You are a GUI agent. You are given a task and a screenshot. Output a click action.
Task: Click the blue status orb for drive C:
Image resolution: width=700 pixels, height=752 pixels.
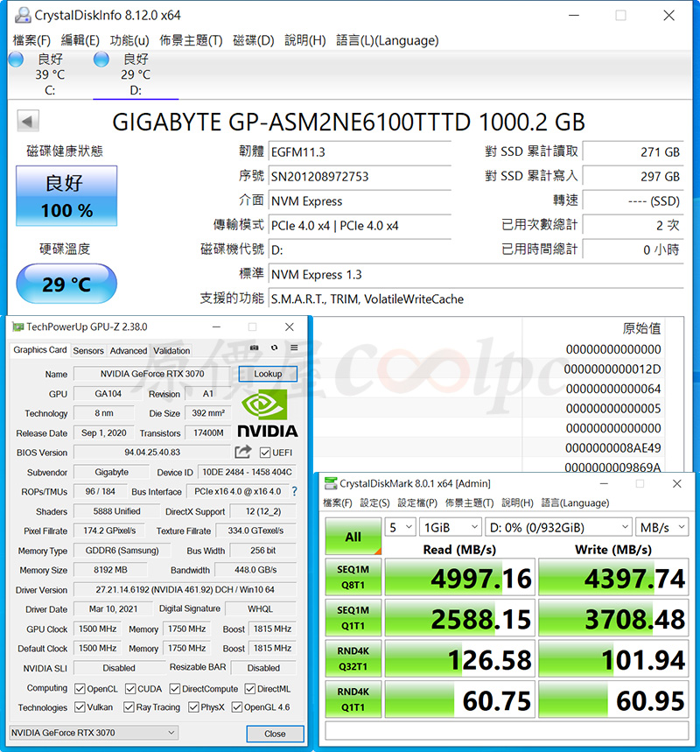click(16, 60)
